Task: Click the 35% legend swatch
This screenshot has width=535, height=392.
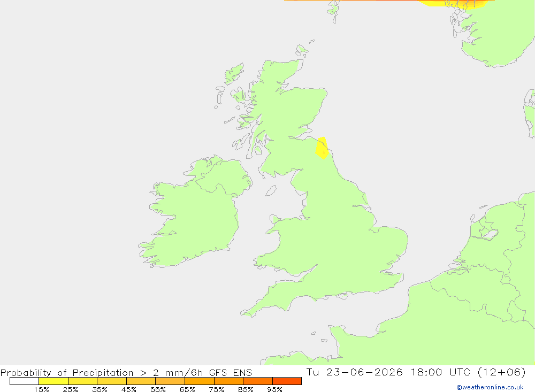Action: click(x=112, y=381)
